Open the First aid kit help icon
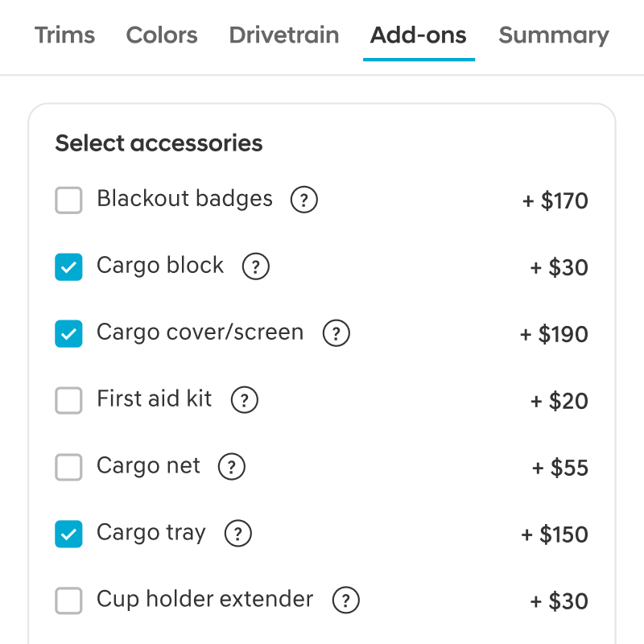This screenshot has height=644, width=644. tap(245, 400)
